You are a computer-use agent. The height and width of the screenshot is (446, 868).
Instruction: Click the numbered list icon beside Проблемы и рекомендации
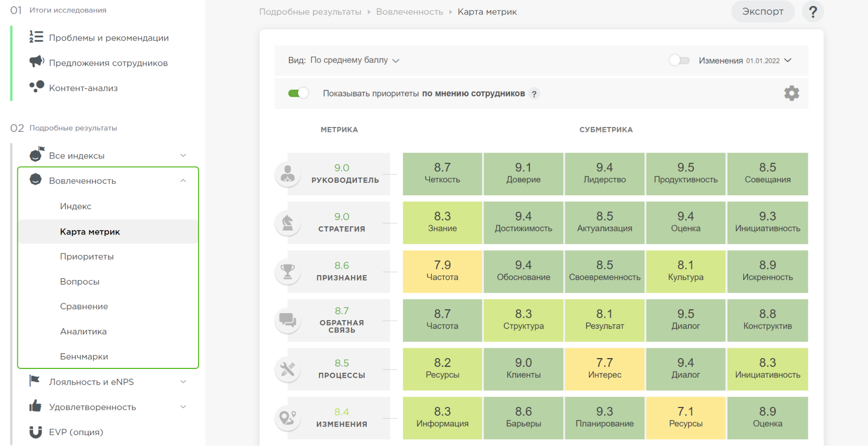[x=36, y=37]
